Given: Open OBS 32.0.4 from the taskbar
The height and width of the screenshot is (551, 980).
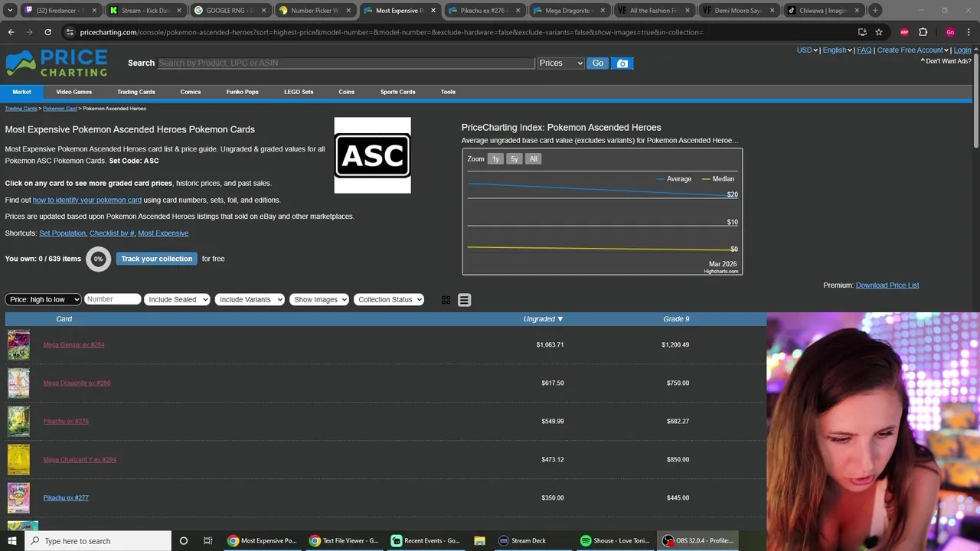Looking at the screenshot, I should (698, 541).
